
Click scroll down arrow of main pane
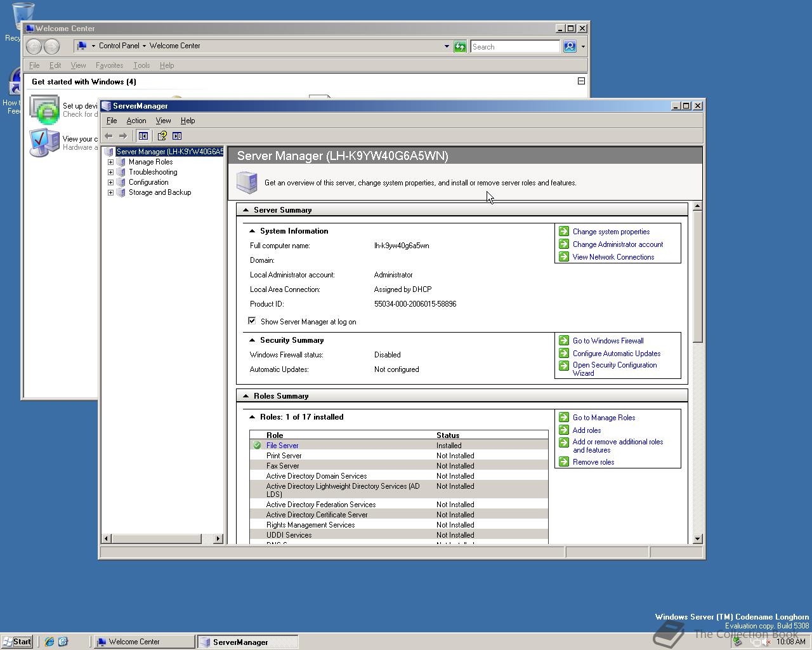(x=697, y=539)
